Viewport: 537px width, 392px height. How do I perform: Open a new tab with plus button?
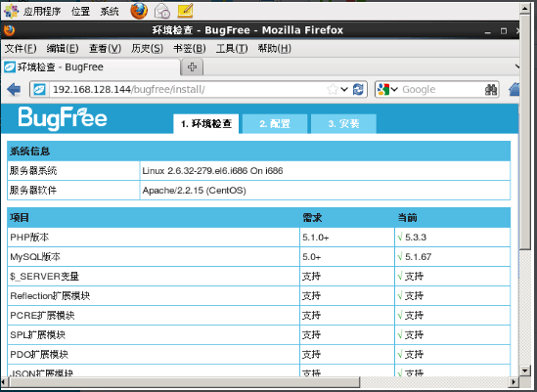click(x=192, y=66)
